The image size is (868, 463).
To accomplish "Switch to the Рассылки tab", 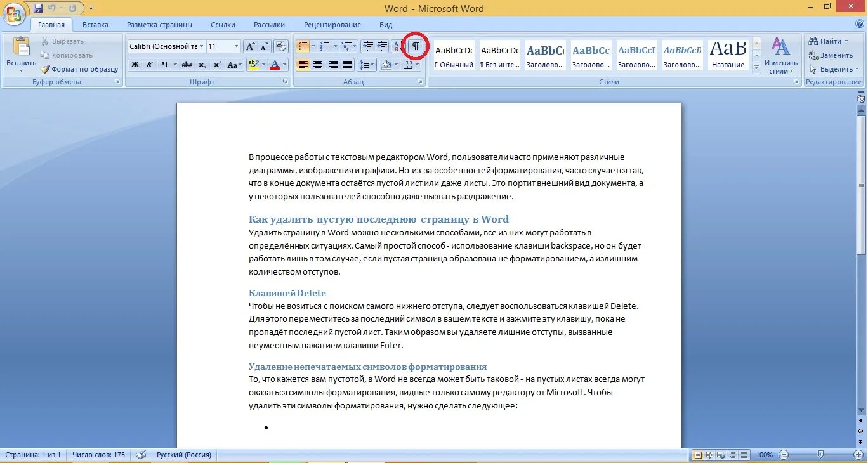I will [269, 25].
